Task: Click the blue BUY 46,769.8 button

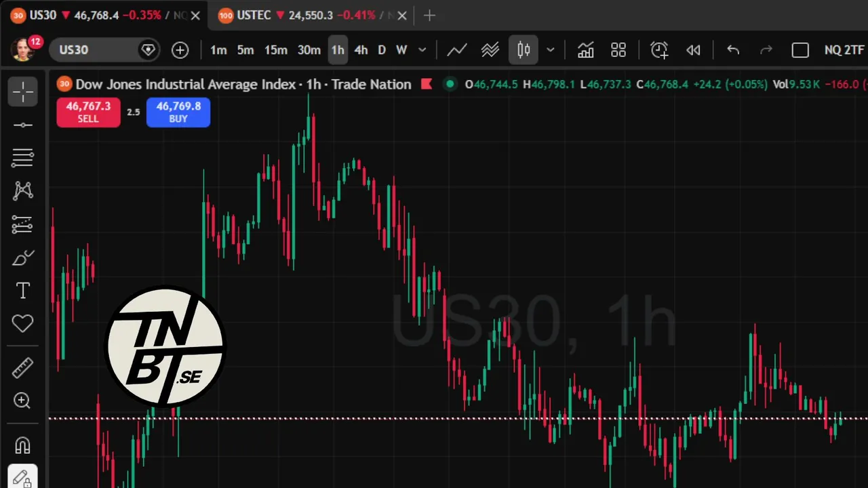Action: tap(178, 112)
